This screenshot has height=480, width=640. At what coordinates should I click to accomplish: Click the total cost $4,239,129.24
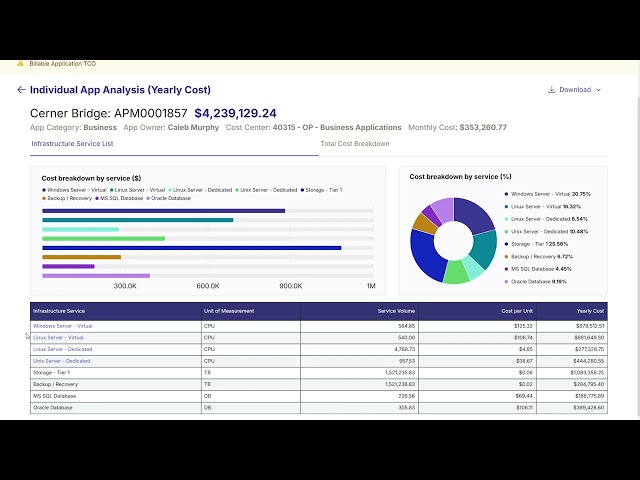tap(236, 113)
